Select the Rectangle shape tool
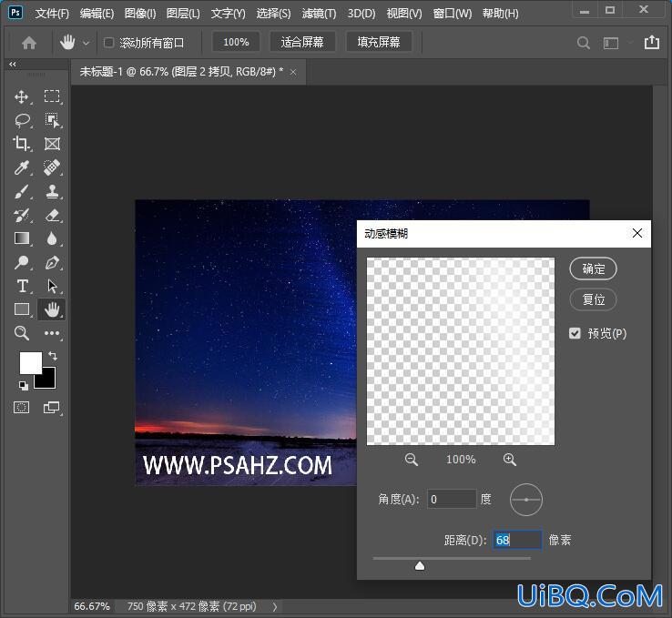672x618 pixels. (22, 309)
